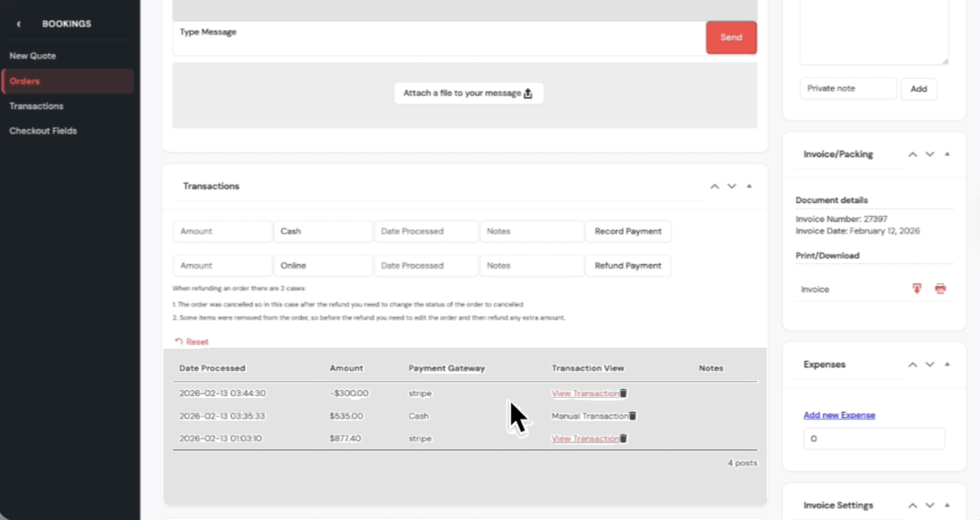Move Invoice Settings panel up
This screenshot has width=980, height=520.
tap(912, 506)
